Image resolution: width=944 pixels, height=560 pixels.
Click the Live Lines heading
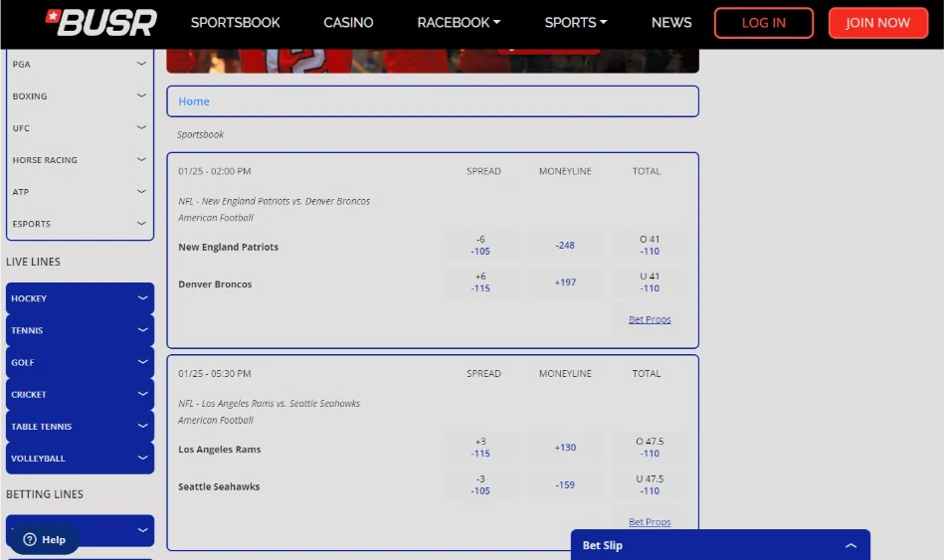coord(33,262)
